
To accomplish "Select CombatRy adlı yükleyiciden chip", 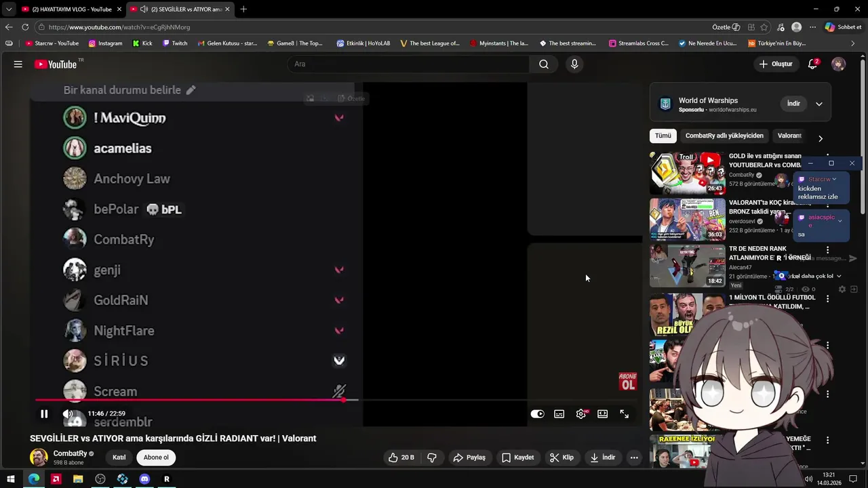I will [x=724, y=136].
